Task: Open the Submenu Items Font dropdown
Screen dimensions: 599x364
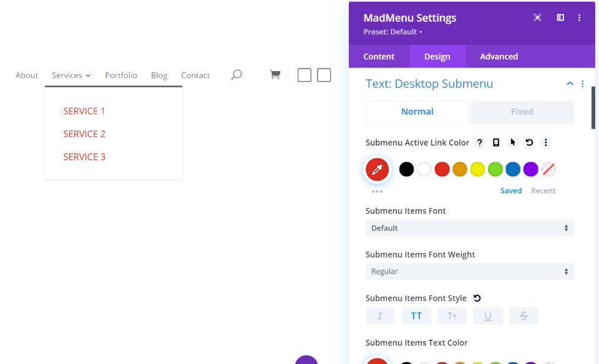Action: 470,228
